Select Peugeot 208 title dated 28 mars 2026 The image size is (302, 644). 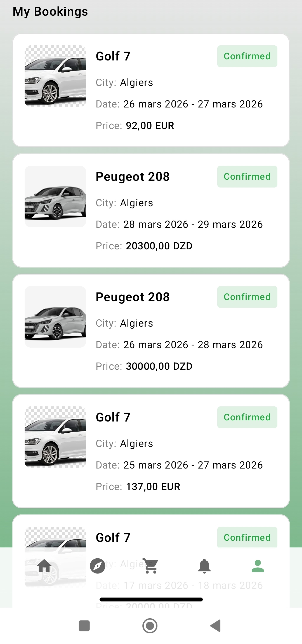pos(133,177)
